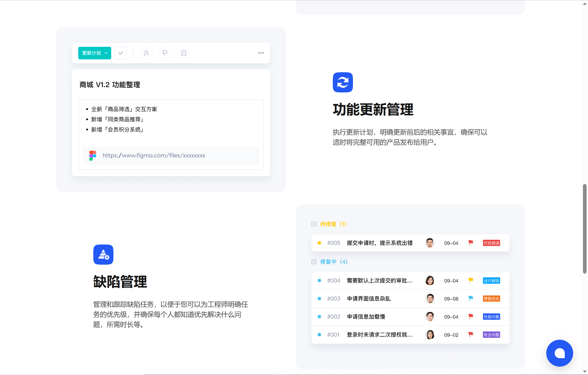
Task: Click the 代码错误 red tag
Action: (491, 243)
